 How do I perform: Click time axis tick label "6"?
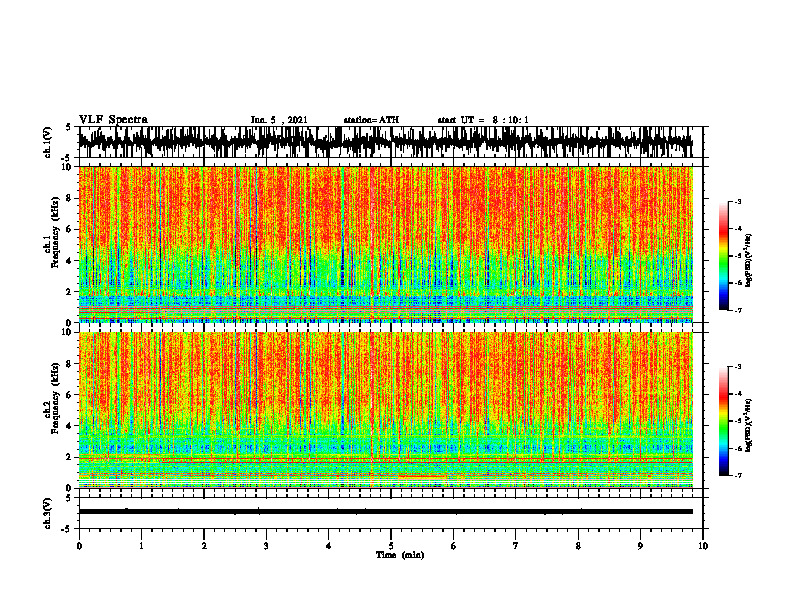tap(454, 546)
